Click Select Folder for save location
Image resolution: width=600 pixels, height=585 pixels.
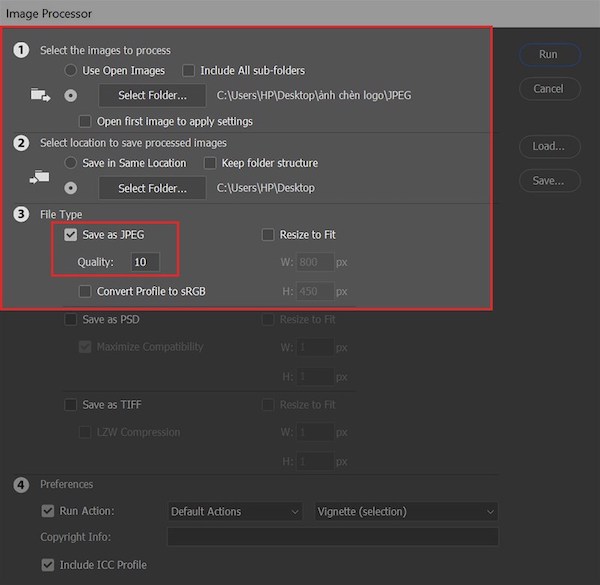[x=152, y=188]
